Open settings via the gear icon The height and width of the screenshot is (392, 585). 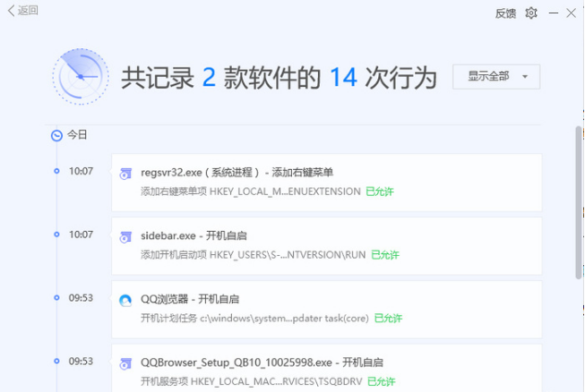(531, 13)
